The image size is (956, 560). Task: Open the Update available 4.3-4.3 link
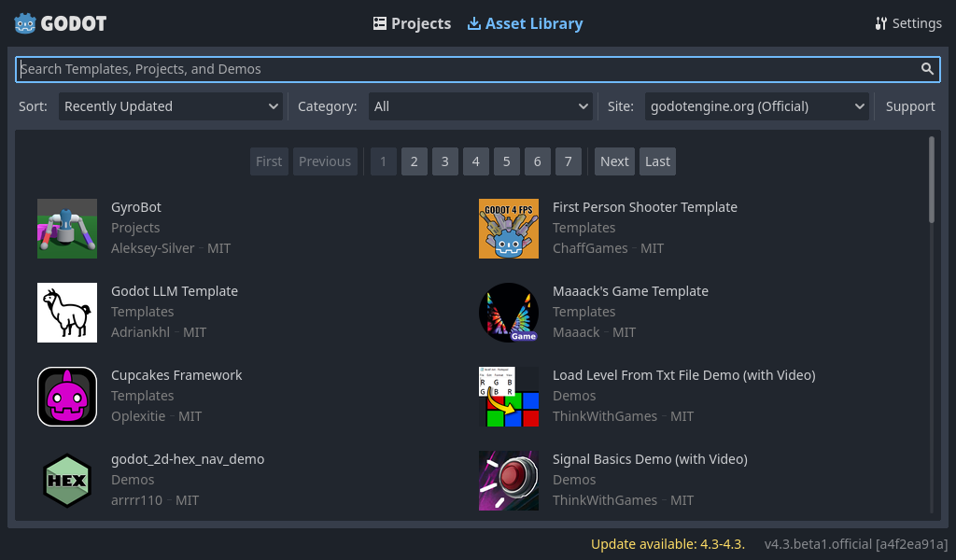coord(667,543)
